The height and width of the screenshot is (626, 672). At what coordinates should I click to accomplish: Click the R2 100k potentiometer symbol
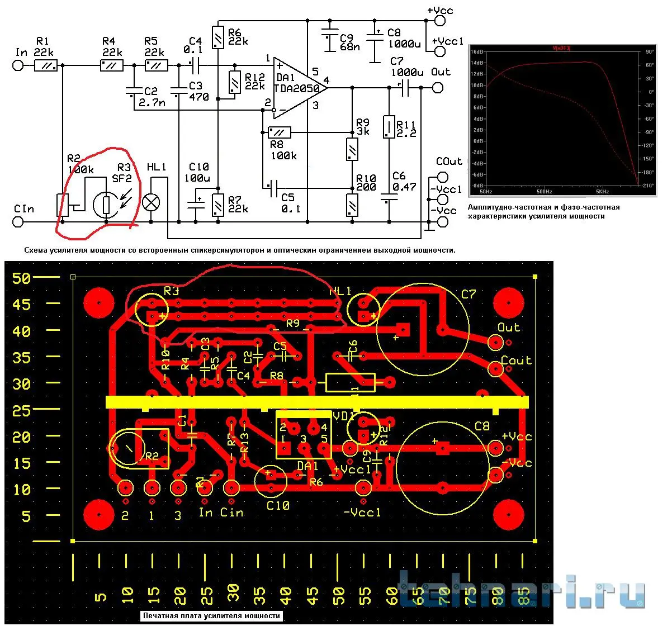pos(63,205)
